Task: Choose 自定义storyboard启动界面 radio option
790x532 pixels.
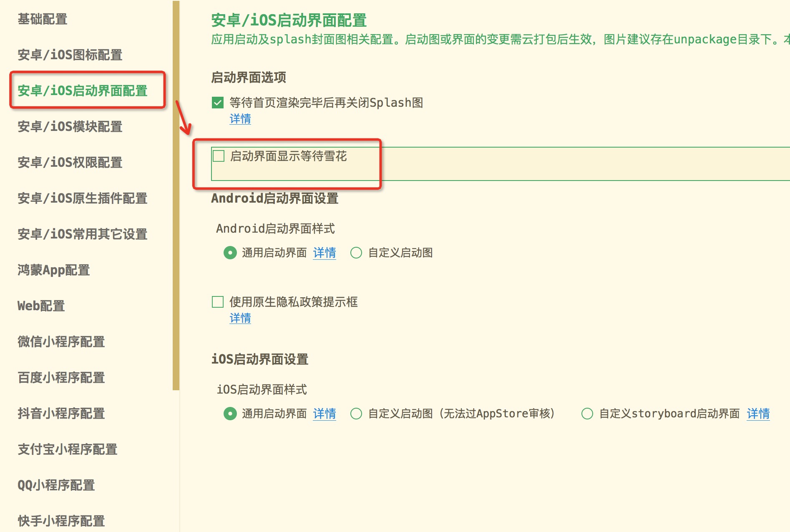Action: pyautogui.click(x=587, y=414)
